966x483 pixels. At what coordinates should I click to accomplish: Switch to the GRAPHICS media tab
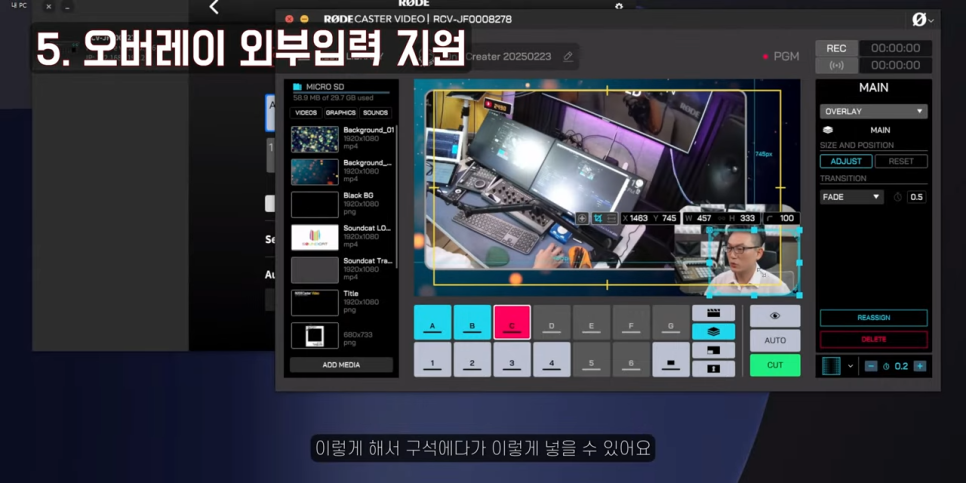[x=340, y=113]
